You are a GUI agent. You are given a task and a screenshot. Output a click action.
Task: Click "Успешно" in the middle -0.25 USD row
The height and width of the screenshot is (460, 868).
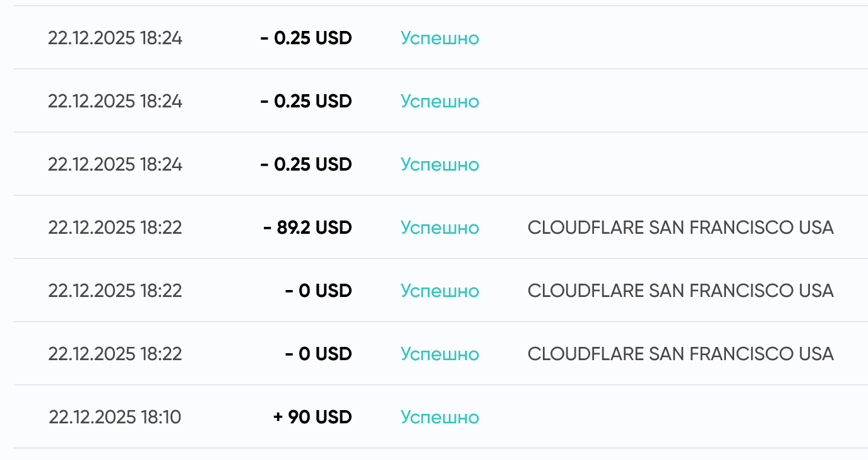(x=440, y=101)
